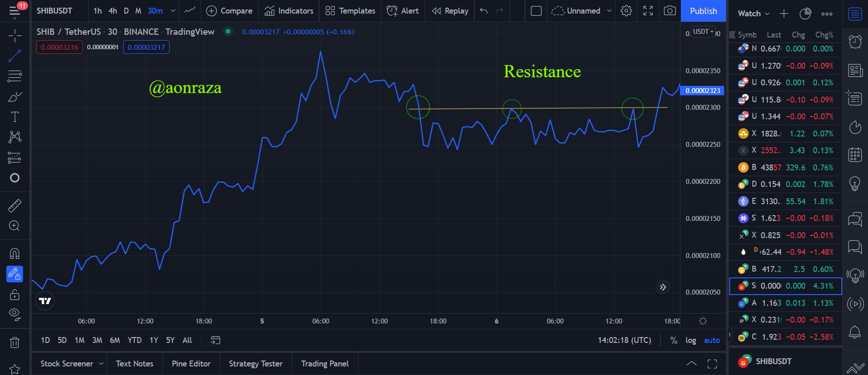868x375 pixels.
Task: Add a symbol to the watchlist
Action: (784, 14)
